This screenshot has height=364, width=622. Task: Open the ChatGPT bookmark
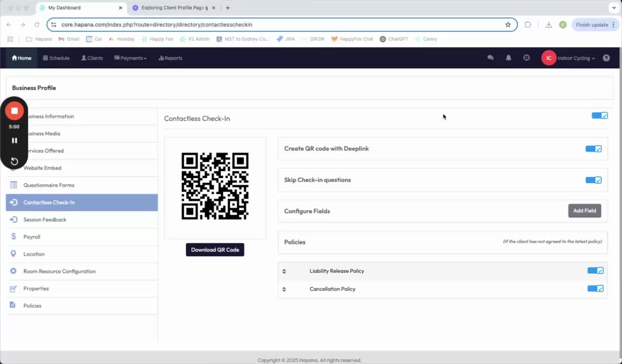(394, 39)
